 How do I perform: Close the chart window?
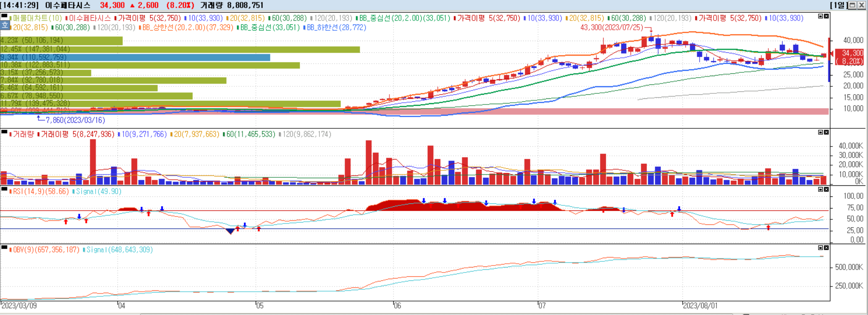point(861,5)
